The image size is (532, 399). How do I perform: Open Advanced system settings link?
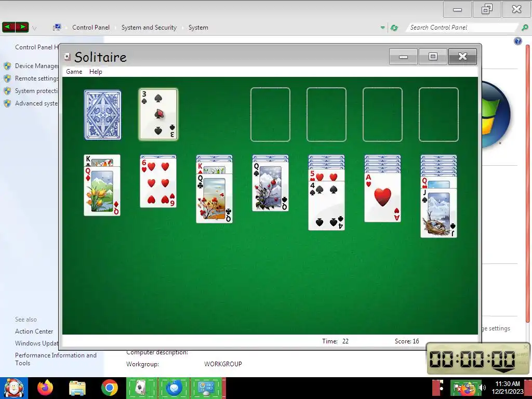point(37,103)
